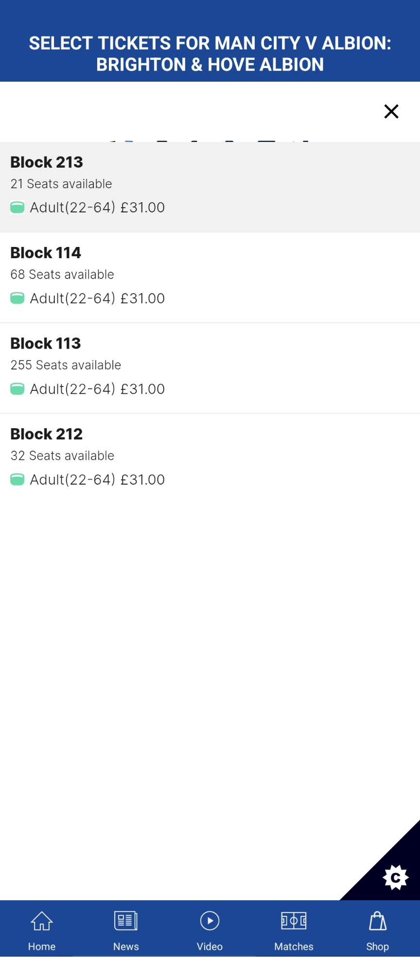
Task: Click green seat swatch for Block 113
Action: click(x=17, y=389)
